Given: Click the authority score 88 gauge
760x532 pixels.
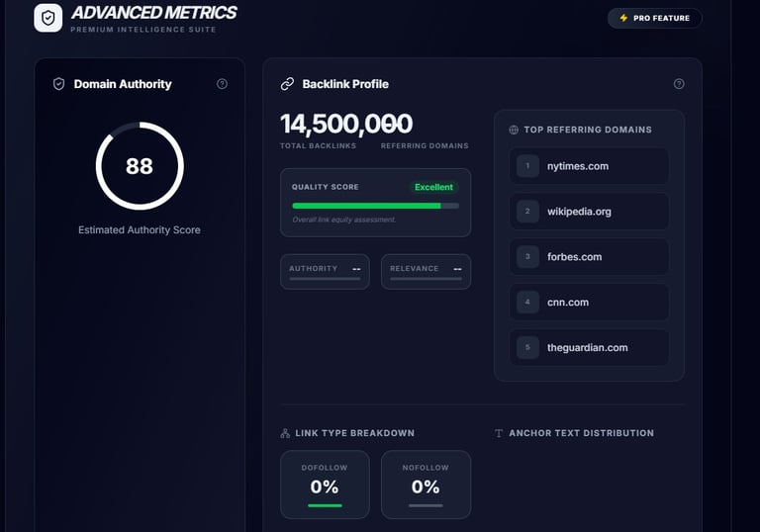Looking at the screenshot, I should pyautogui.click(x=140, y=166).
